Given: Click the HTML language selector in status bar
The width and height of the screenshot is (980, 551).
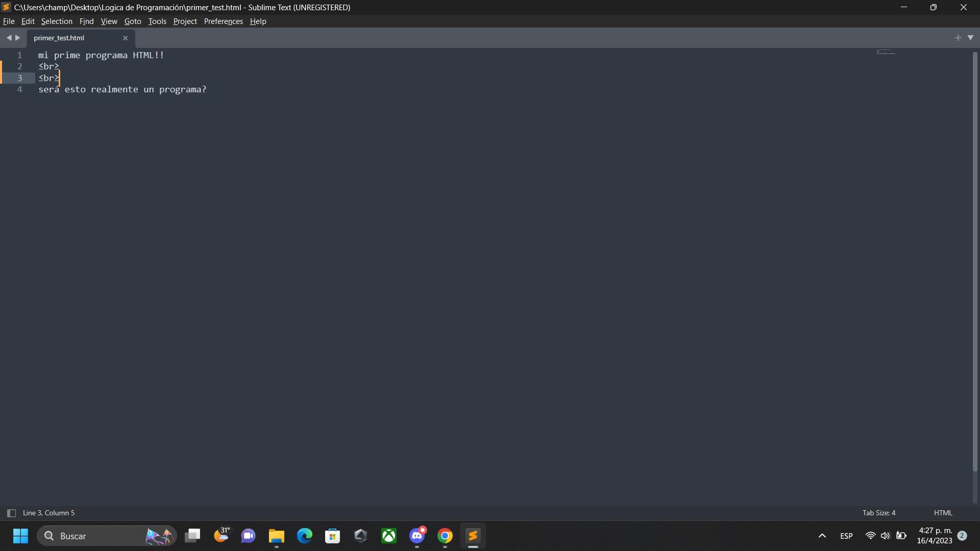Looking at the screenshot, I should (x=943, y=513).
